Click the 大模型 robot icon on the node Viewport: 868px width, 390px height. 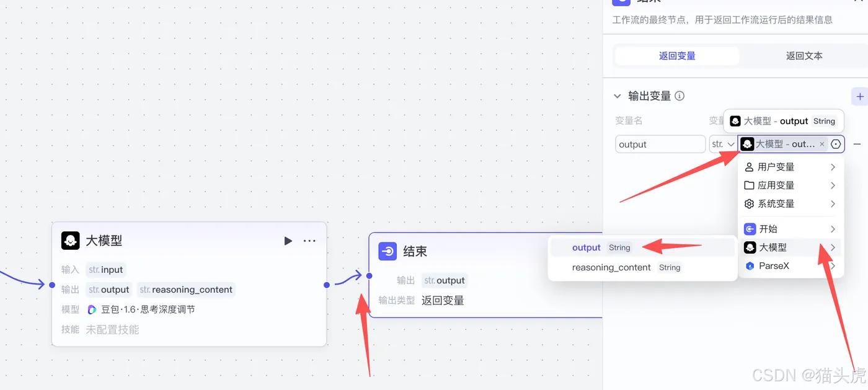click(x=70, y=241)
